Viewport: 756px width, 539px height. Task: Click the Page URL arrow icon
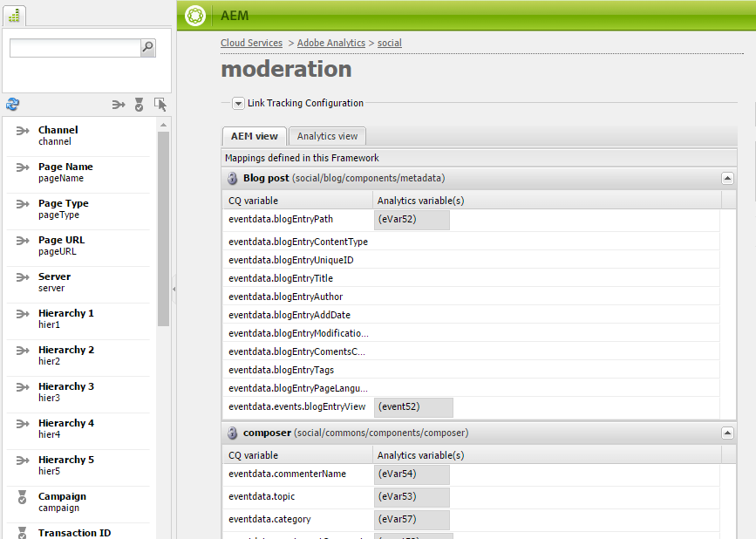23,241
